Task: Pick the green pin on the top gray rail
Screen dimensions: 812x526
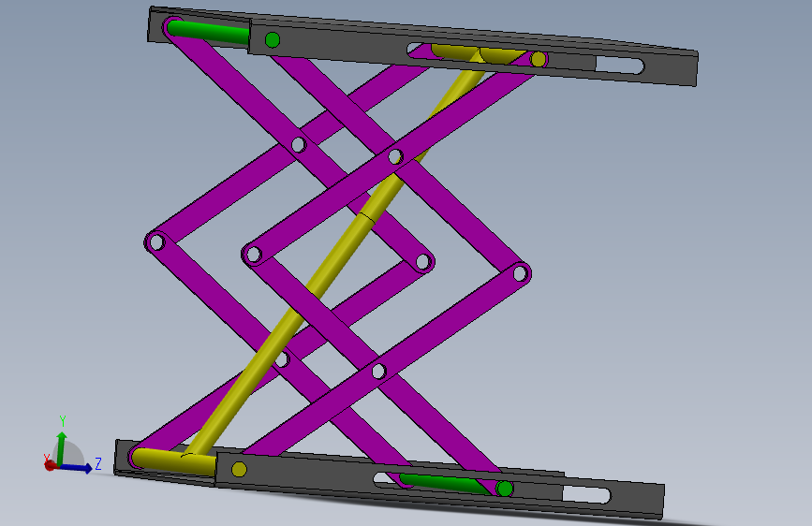Action: (x=273, y=39)
